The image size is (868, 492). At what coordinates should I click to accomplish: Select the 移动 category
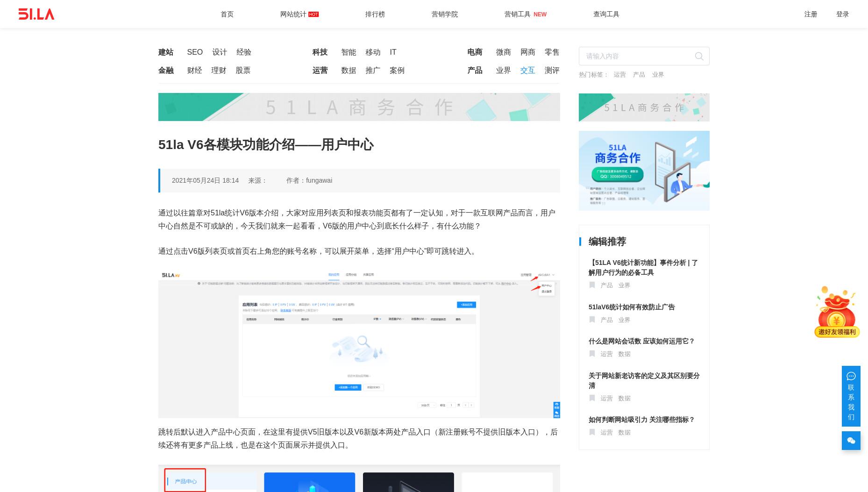(373, 52)
